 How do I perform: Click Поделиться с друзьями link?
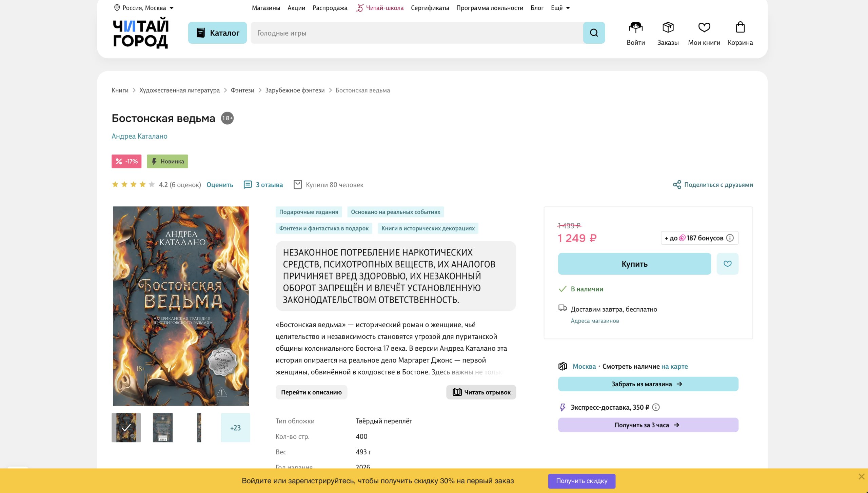tap(718, 185)
